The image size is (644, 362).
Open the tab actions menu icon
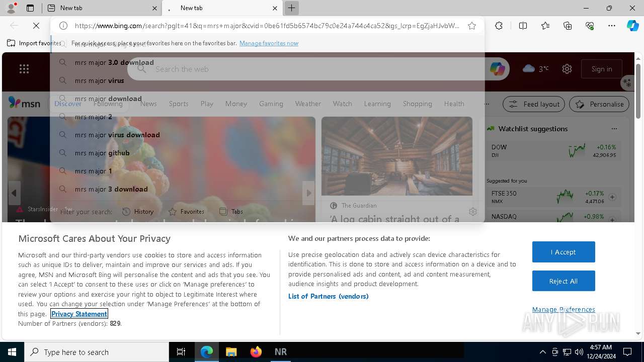[30, 8]
